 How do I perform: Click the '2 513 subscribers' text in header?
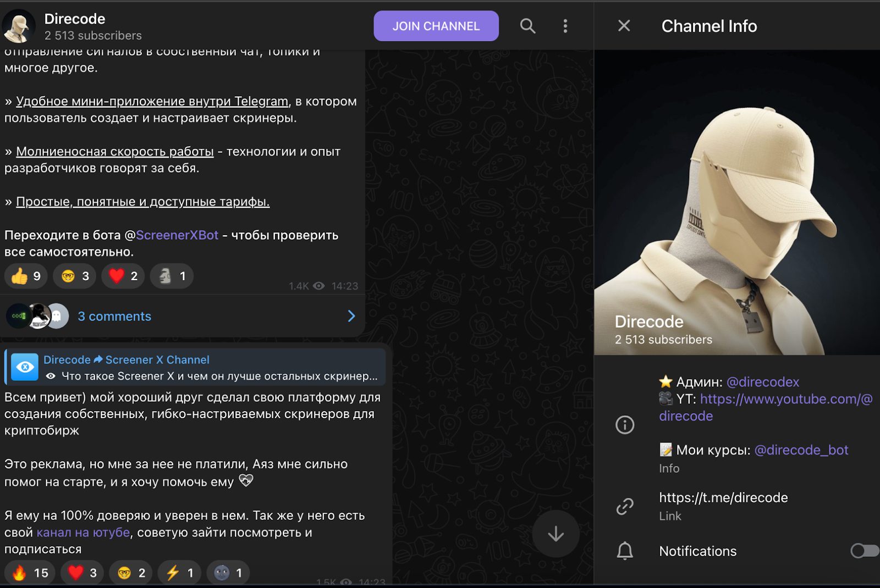(93, 36)
